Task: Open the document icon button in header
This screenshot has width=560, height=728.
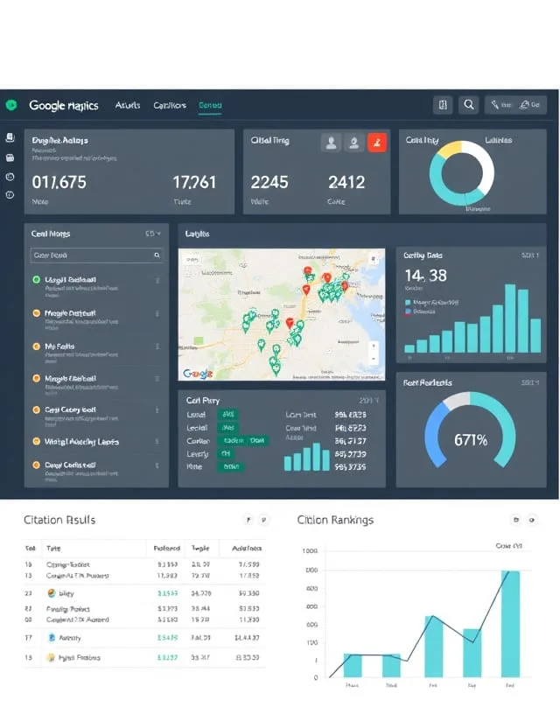Action: 443,105
